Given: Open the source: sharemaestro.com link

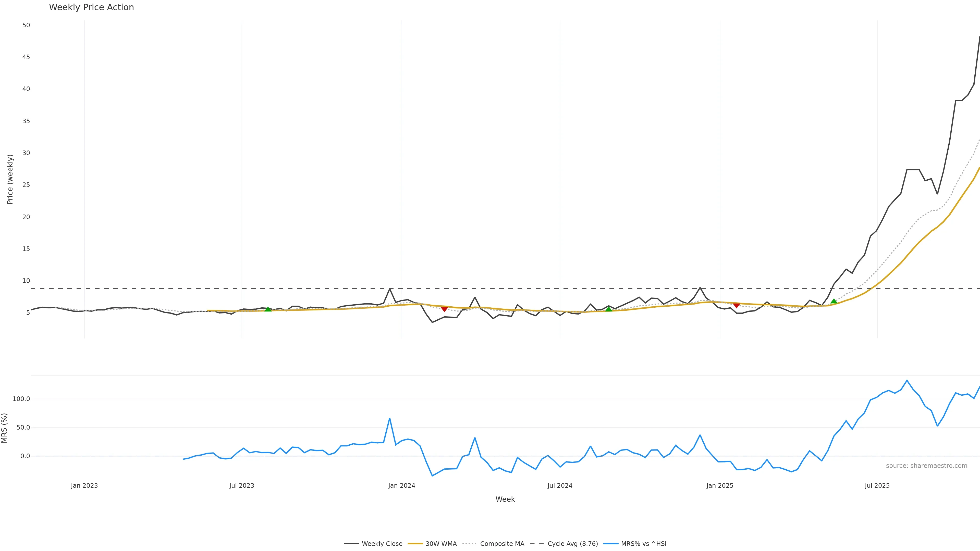Looking at the screenshot, I should (926, 466).
